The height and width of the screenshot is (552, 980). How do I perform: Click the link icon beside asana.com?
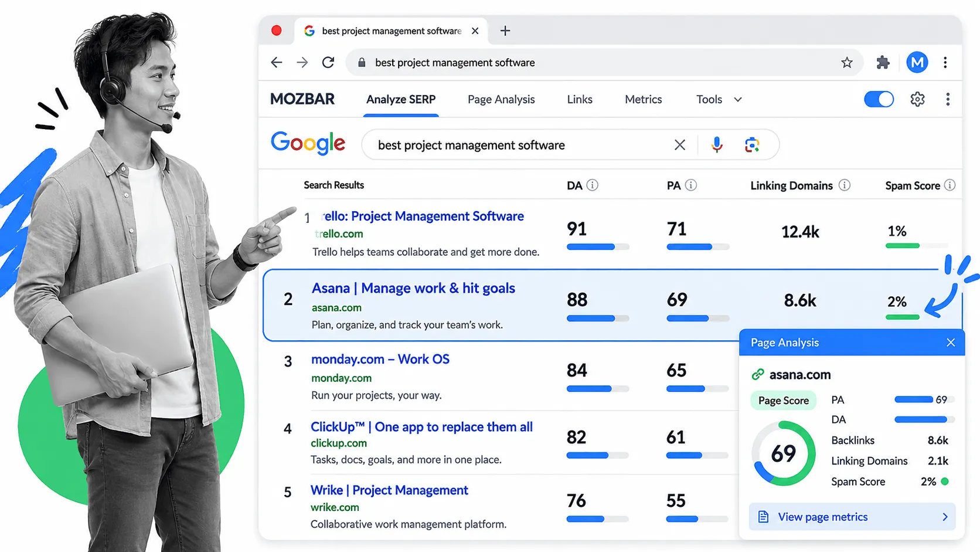[x=758, y=374]
